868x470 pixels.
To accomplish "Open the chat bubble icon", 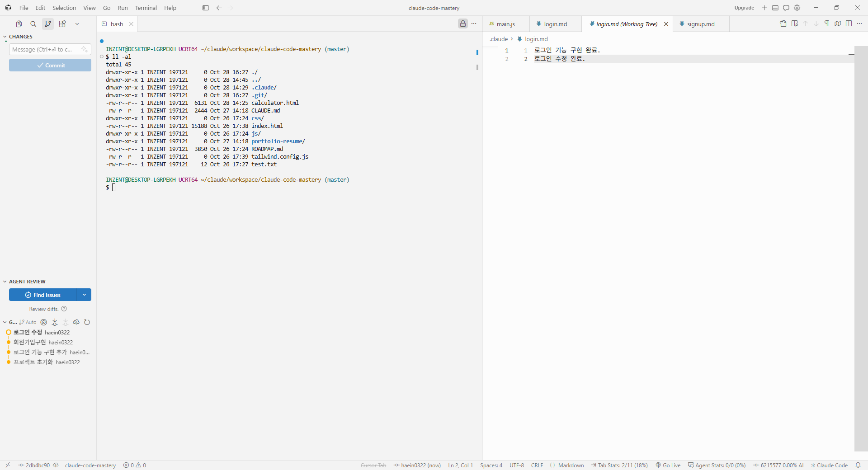I will click(x=786, y=8).
